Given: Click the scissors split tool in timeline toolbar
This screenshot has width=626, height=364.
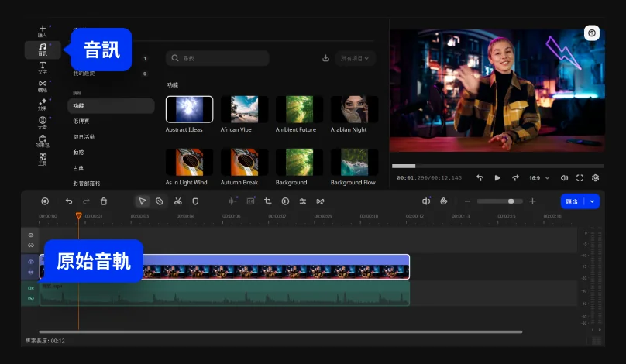Looking at the screenshot, I should click(177, 201).
